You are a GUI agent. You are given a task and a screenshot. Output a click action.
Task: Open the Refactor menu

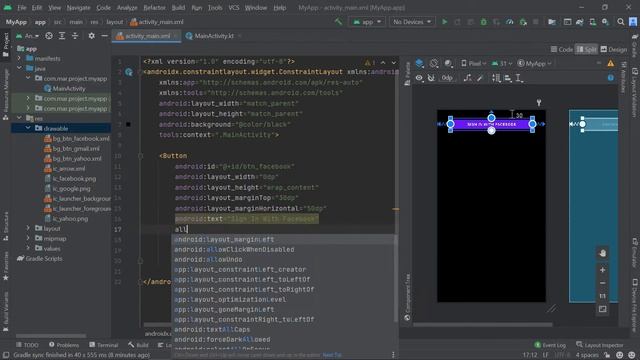click(x=154, y=7)
